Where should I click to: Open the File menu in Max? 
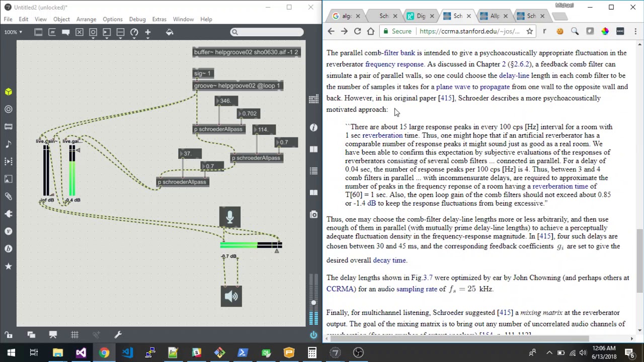coord(8,19)
